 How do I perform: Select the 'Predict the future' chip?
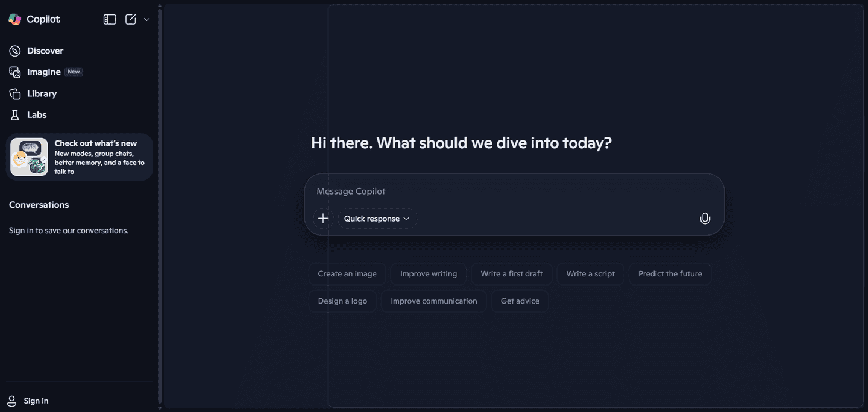pos(670,274)
